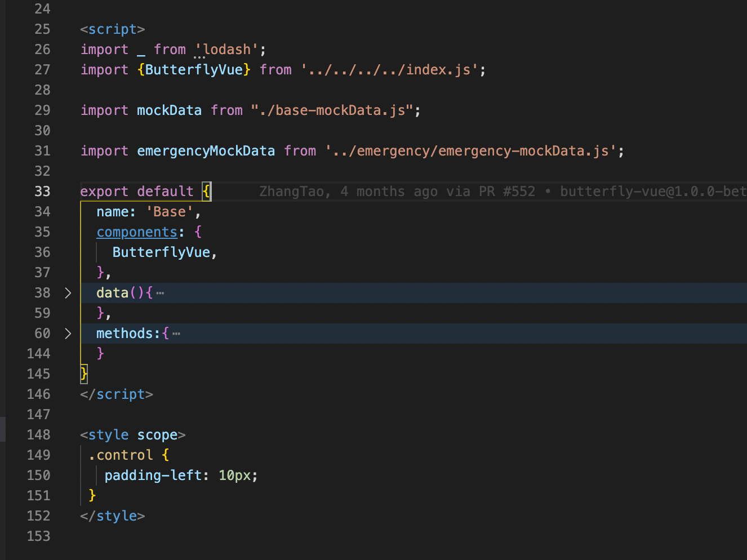Click the default keyword
The image size is (747, 560).
point(165,192)
